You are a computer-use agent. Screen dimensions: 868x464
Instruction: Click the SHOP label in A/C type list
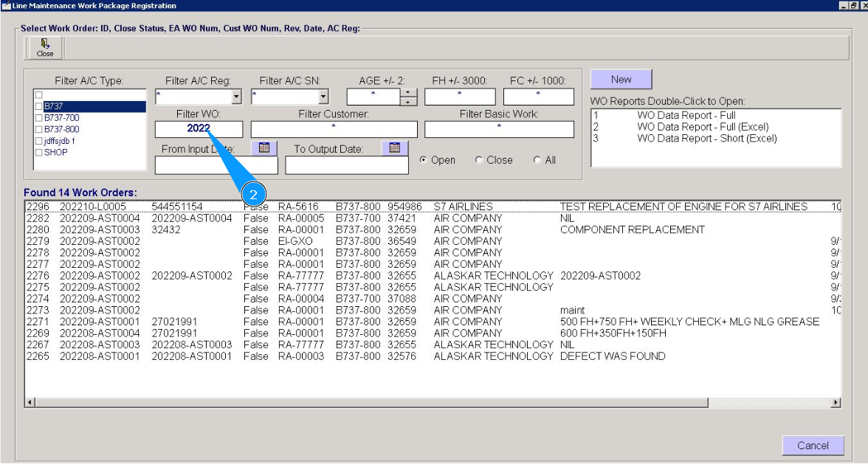(x=56, y=153)
